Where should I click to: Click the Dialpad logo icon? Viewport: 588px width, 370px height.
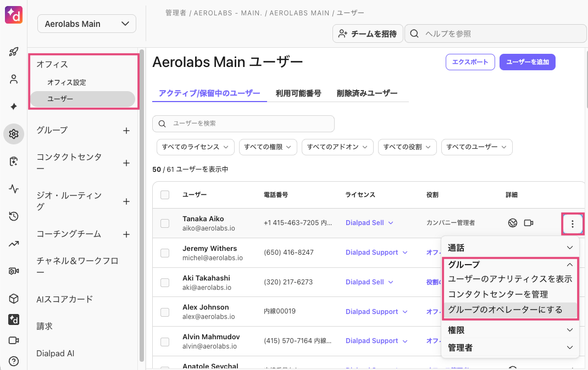pos(14,15)
